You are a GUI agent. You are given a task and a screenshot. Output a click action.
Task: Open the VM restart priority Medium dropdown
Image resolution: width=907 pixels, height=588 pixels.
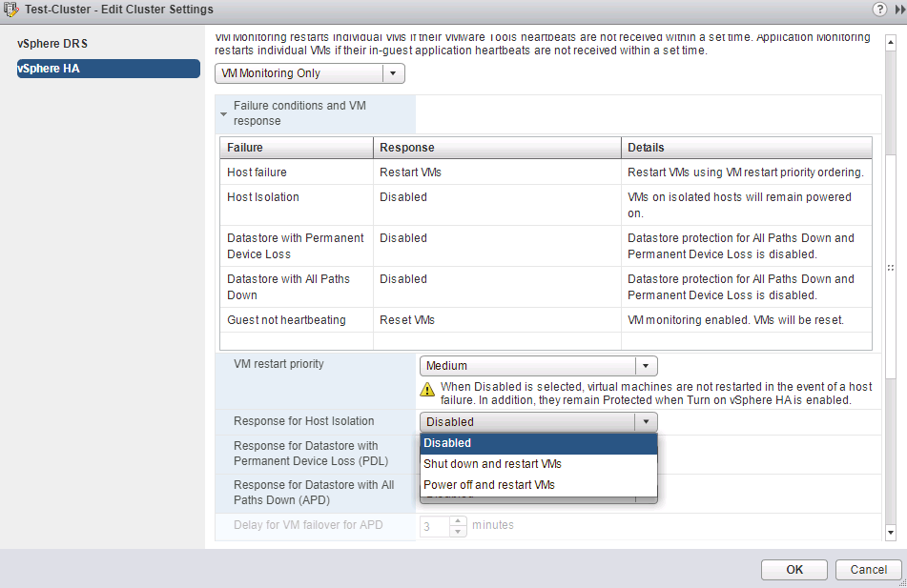pos(539,366)
